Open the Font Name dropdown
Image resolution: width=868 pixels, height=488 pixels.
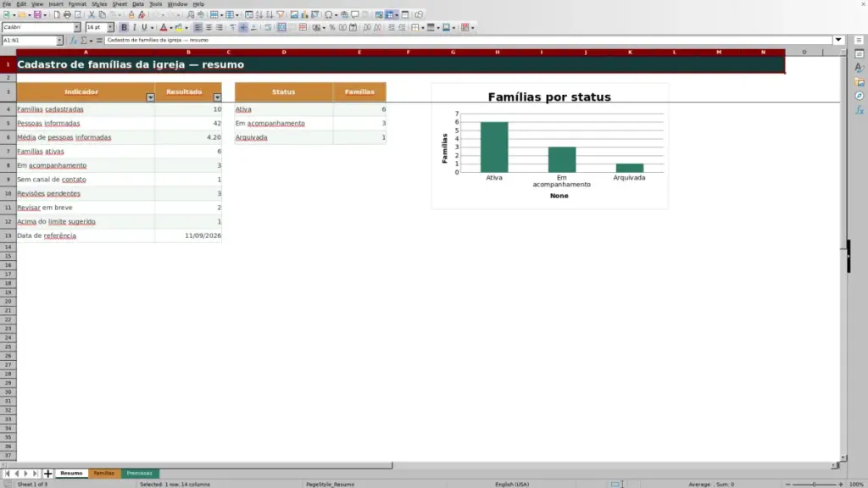(x=77, y=28)
